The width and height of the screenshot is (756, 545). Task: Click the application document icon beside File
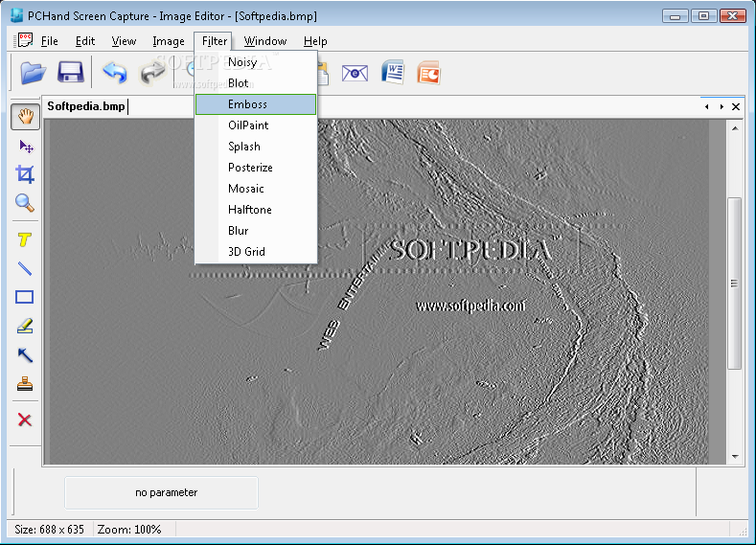(x=24, y=40)
